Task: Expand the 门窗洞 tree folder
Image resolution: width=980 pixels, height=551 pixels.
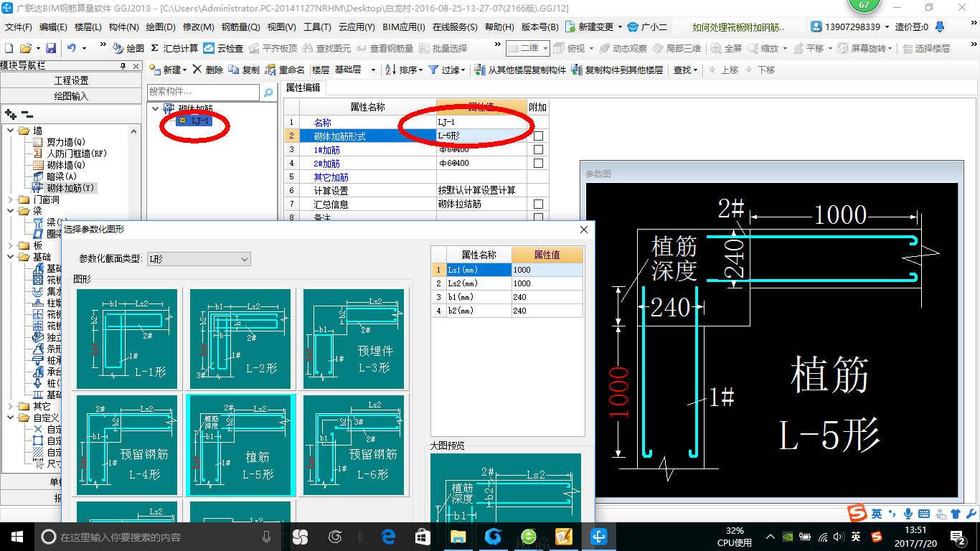Action: pyautogui.click(x=11, y=199)
